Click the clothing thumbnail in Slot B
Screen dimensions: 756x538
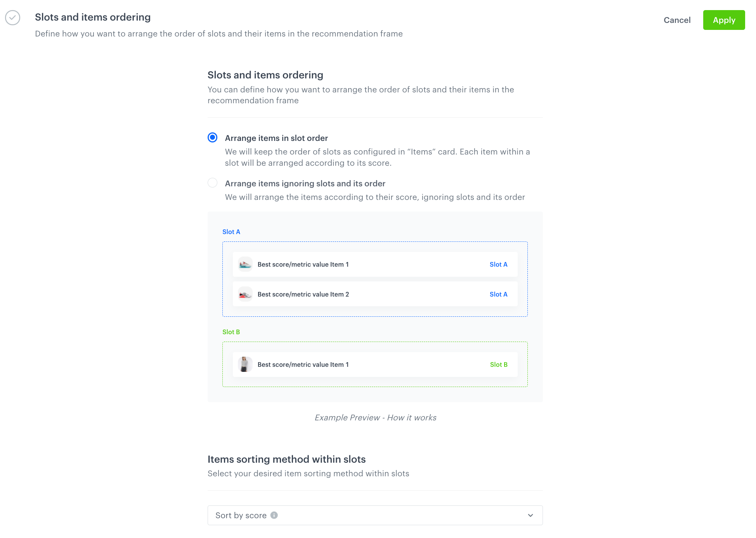[244, 364]
